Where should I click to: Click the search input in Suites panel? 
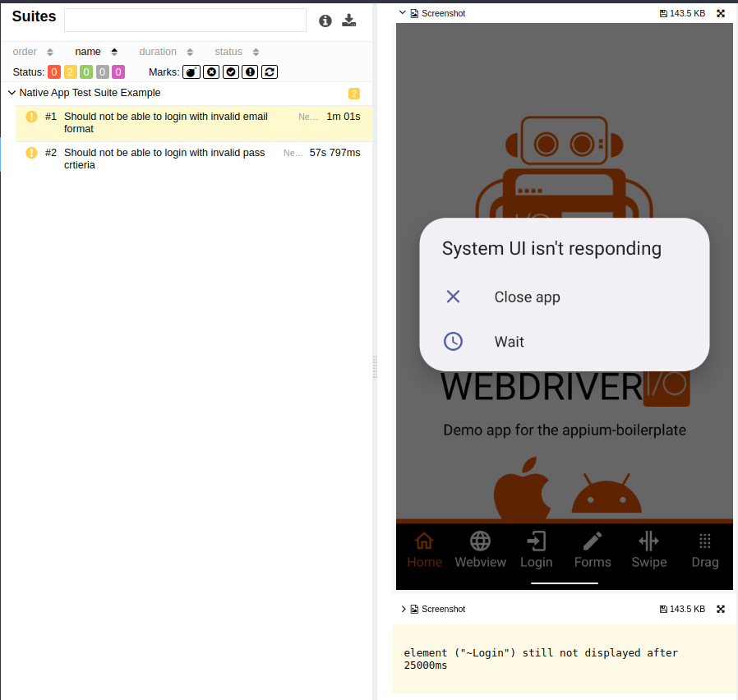pyautogui.click(x=185, y=21)
